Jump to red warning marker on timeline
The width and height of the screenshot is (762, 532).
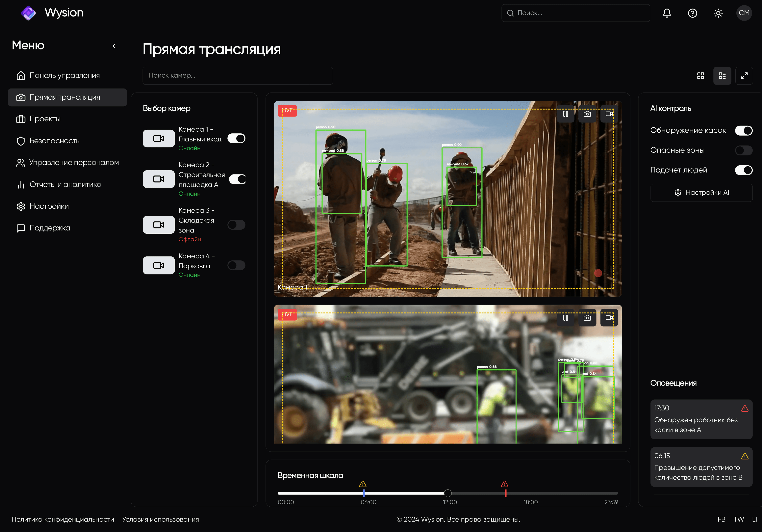(x=504, y=484)
